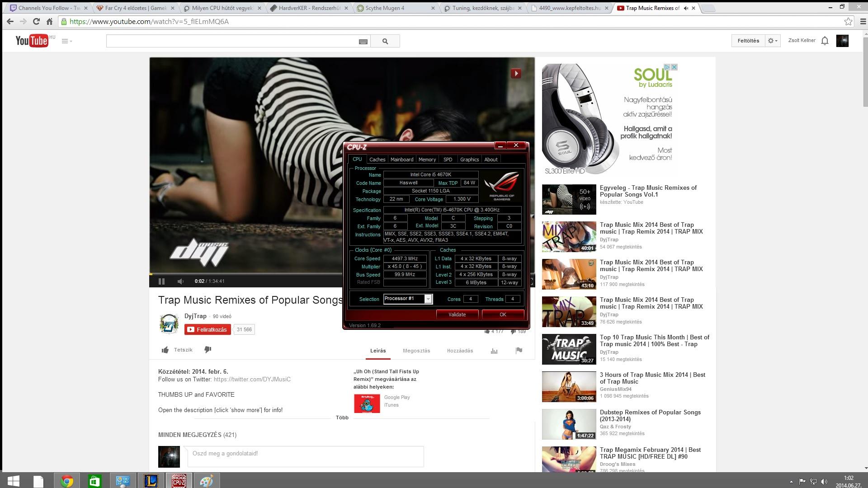868x488 pixels.
Task: Open YouTube guide menu icon
Action: click(x=67, y=41)
